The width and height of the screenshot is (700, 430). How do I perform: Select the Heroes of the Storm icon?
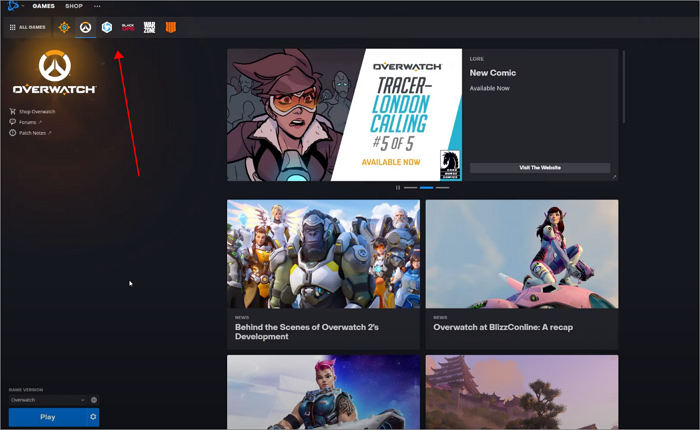(107, 27)
